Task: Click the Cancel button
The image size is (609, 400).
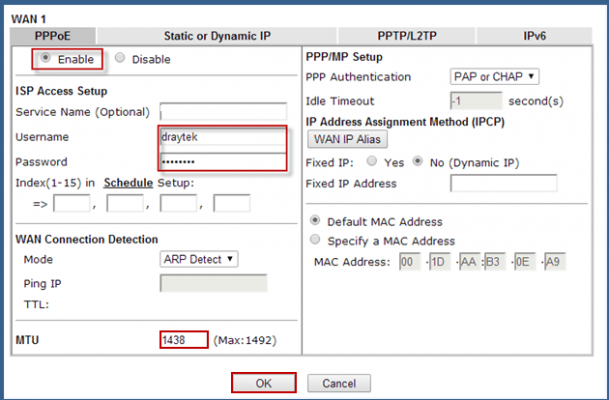Action: pos(339,383)
